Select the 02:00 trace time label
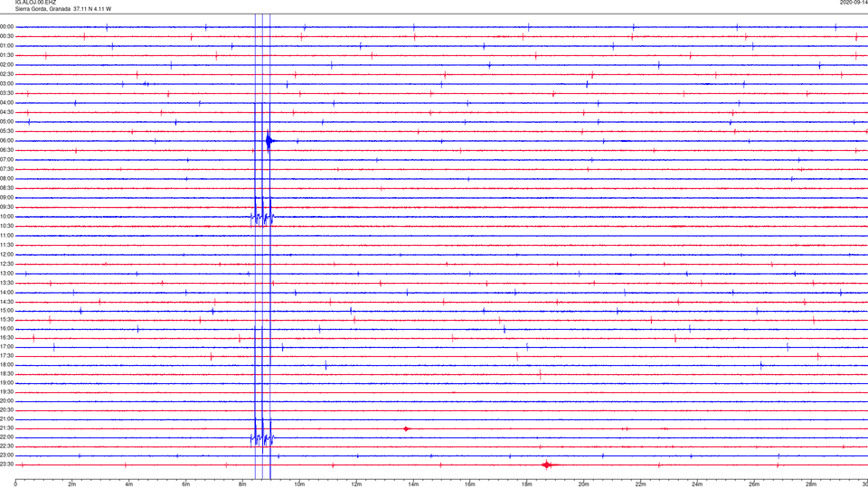868x488 pixels. point(6,65)
